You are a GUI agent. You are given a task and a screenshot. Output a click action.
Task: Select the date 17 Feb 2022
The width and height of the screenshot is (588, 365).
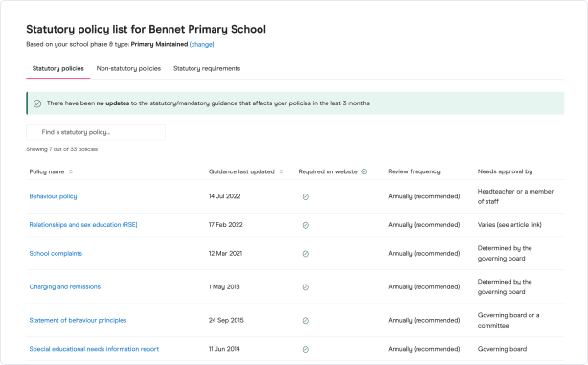[226, 225]
